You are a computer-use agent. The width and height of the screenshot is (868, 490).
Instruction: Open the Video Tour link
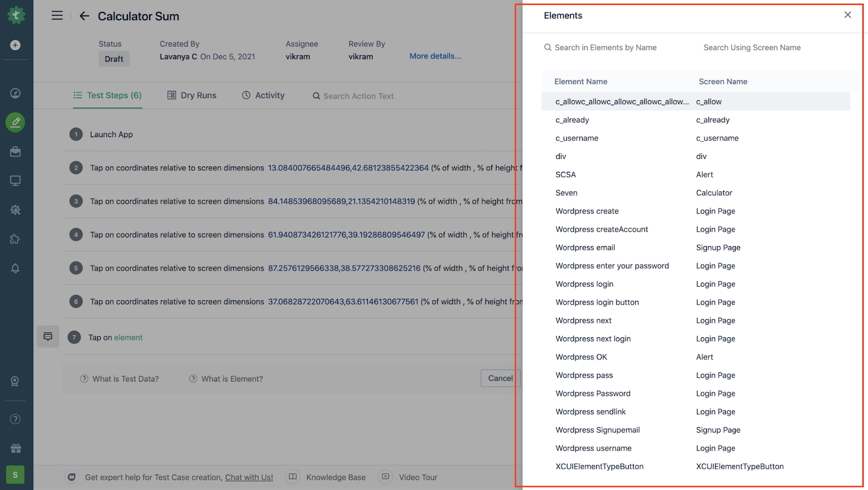[x=418, y=478]
